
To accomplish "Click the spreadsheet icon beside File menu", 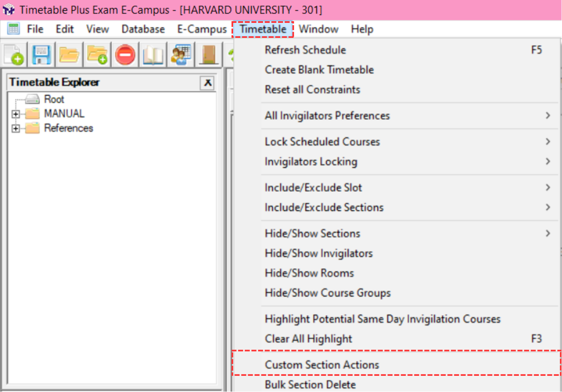I will click(x=14, y=29).
